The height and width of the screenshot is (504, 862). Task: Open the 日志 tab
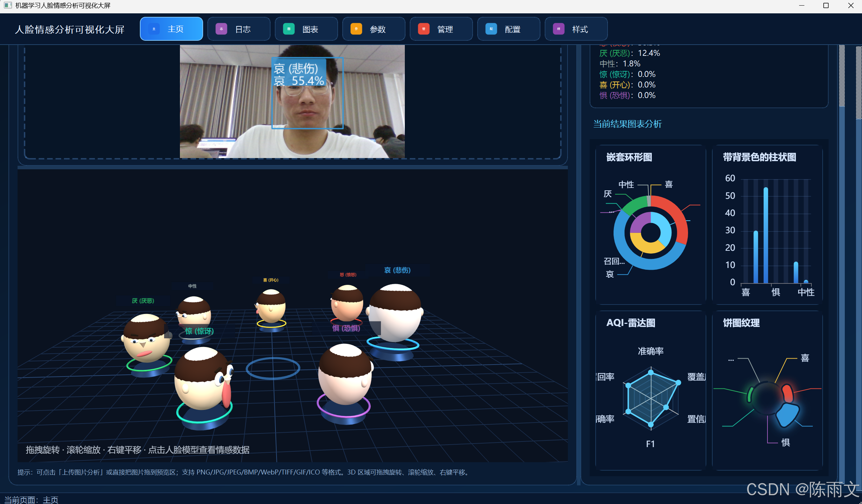pyautogui.click(x=239, y=29)
